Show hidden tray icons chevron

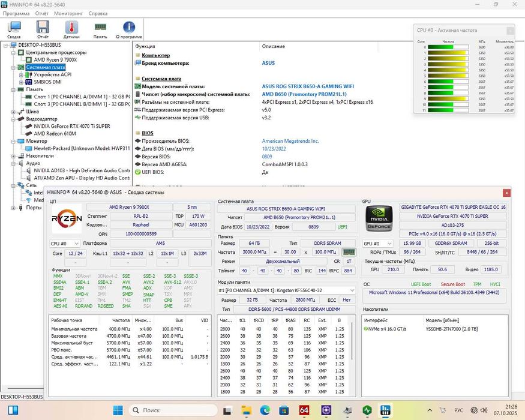(430, 410)
